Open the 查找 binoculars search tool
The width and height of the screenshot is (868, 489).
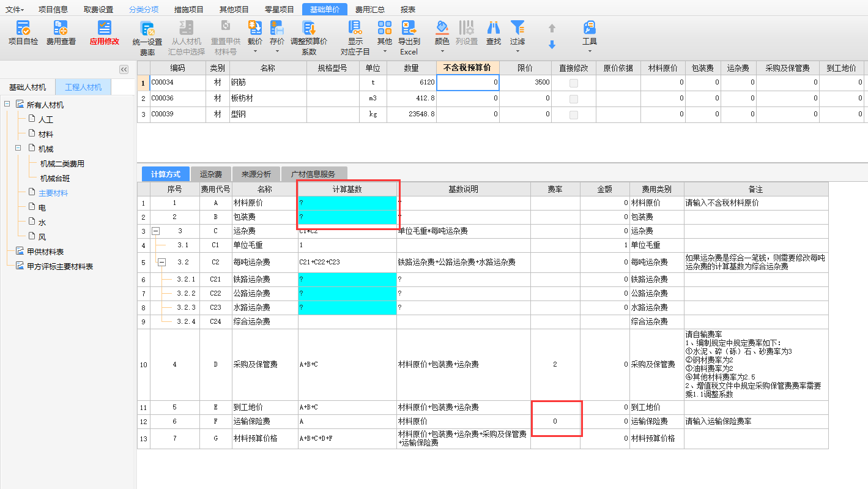(x=493, y=28)
